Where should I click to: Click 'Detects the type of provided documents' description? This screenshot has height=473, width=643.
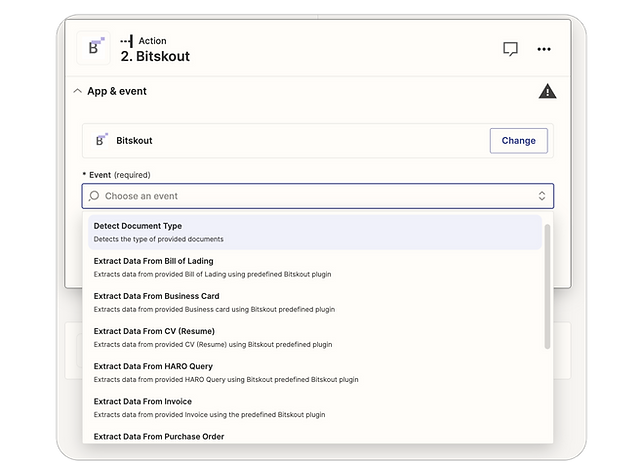click(158, 239)
